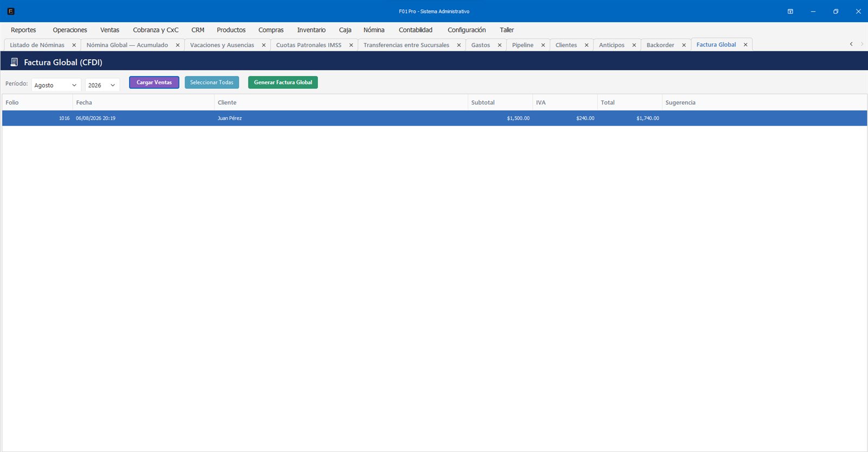The width and height of the screenshot is (868, 452).
Task: Click the Seleccionar Todas button
Action: point(212,82)
